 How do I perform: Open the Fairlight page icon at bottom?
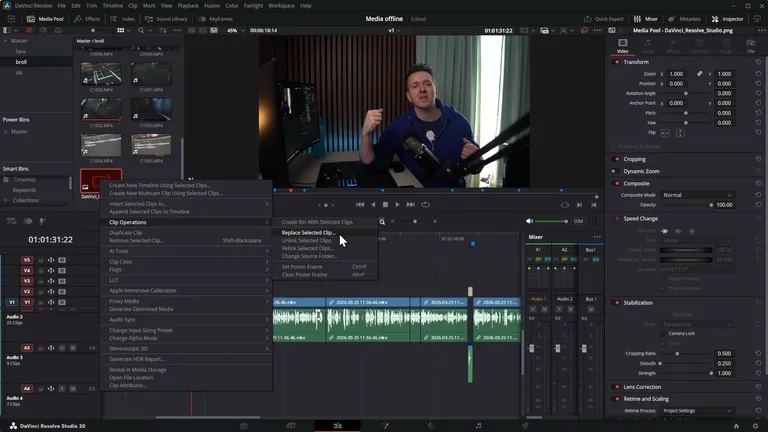point(479,426)
